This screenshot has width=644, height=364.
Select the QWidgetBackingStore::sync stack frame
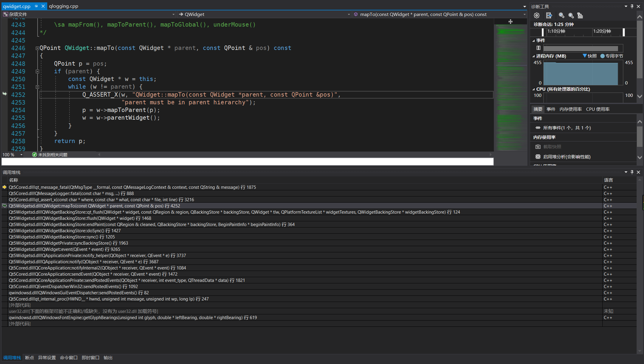click(x=62, y=237)
